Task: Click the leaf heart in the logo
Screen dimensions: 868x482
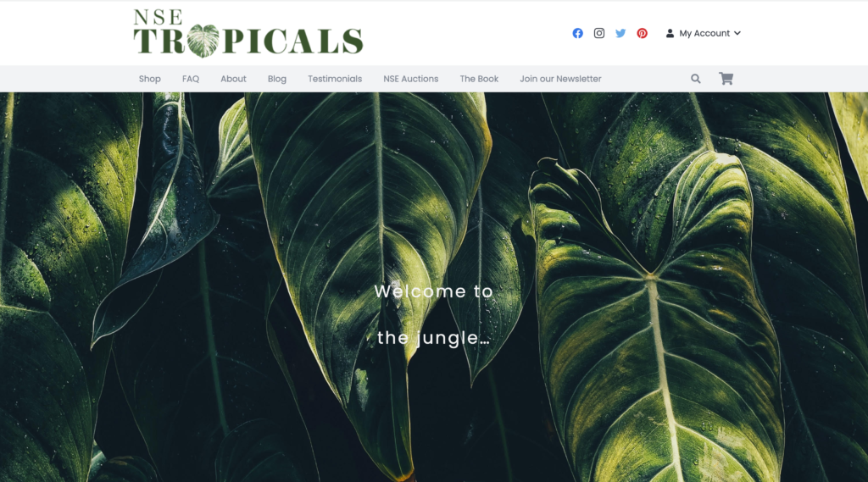Action: [x=203, y=41]
